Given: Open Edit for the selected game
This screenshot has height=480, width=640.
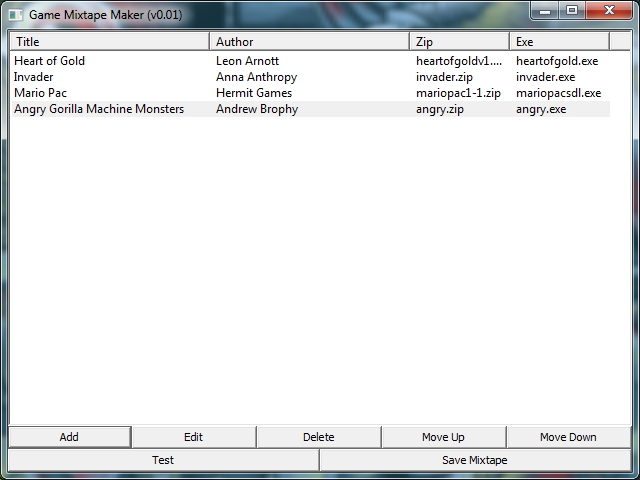Looking at the screenshot, I should tap(193, 437).
